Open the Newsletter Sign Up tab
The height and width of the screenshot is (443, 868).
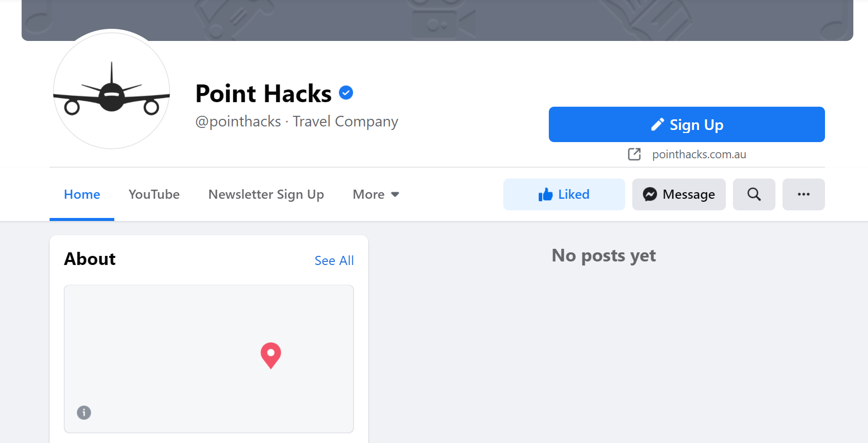point(266,194)
